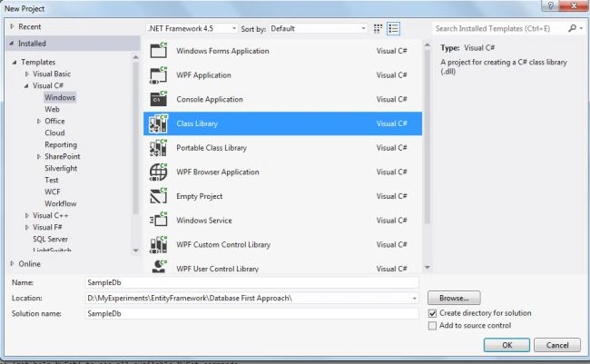Click the WPF Custom Control Library icon
This screenshot has height=364, width=590.
(x=159, y=245)
